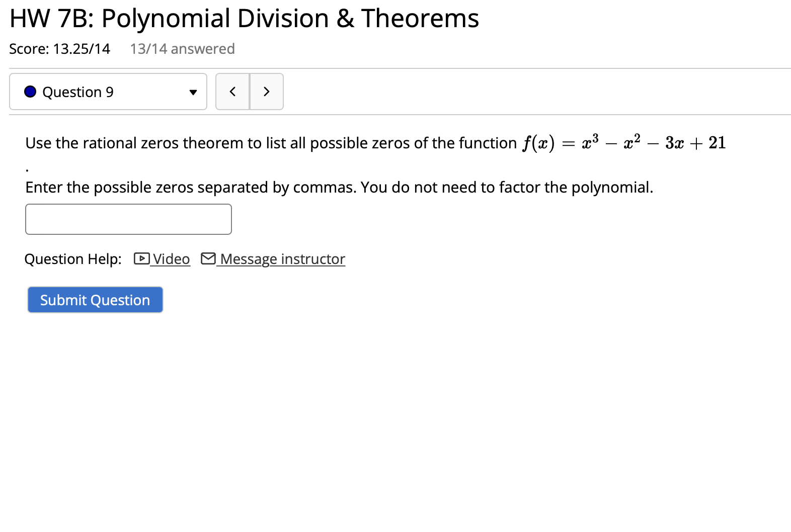Click inside the possible zeros answer box
791x532 pixels.
128,219
